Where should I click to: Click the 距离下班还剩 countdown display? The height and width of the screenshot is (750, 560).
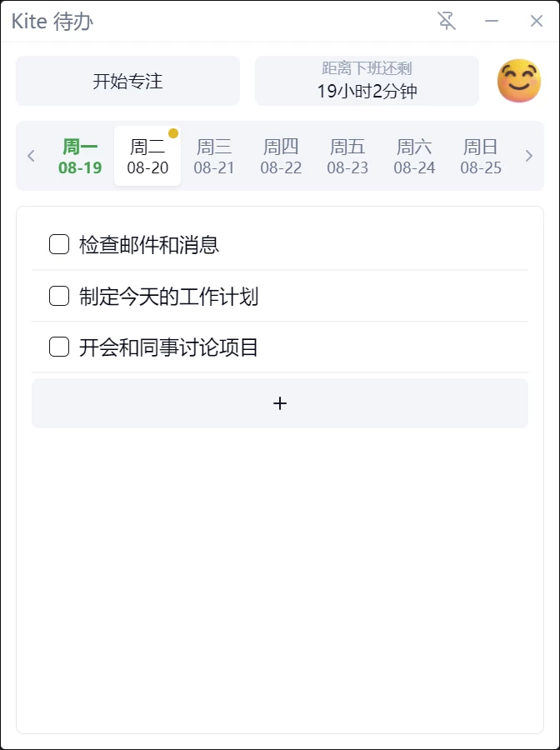tap(367, 80)
